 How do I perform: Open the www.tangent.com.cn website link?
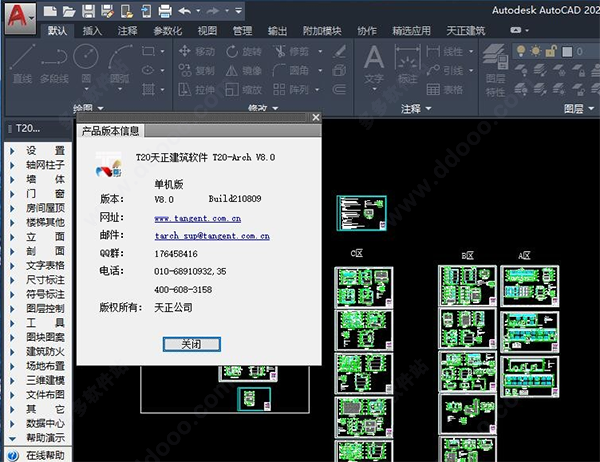[197, 217]
